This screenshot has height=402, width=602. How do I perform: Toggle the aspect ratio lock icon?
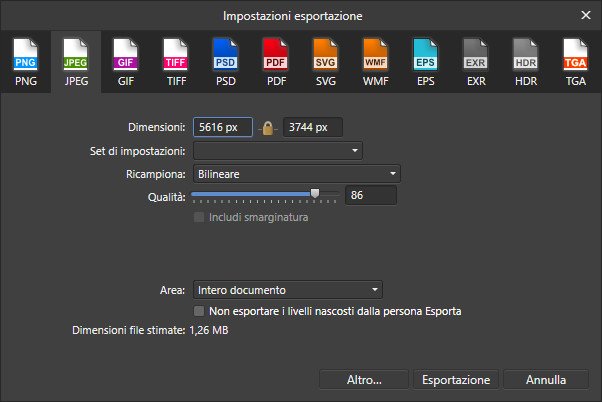coord(268,128)
